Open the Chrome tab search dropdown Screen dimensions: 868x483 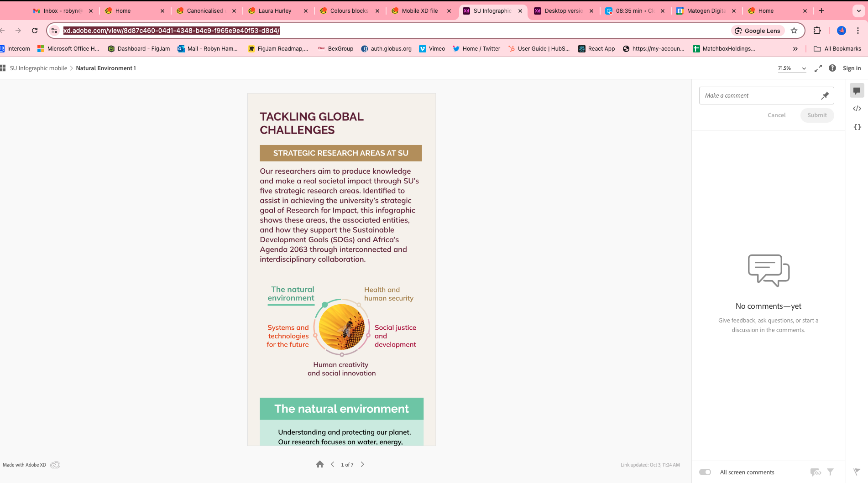coord(858,11)
